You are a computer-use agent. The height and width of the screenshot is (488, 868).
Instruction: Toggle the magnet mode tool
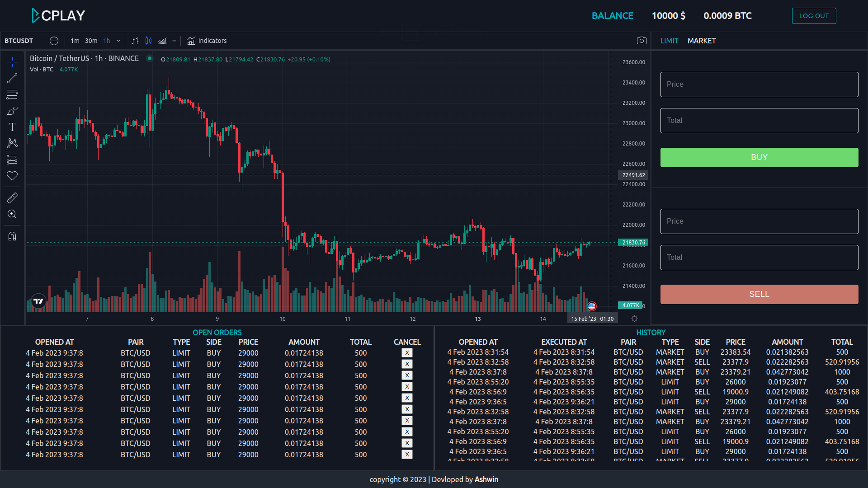(12, 236)
